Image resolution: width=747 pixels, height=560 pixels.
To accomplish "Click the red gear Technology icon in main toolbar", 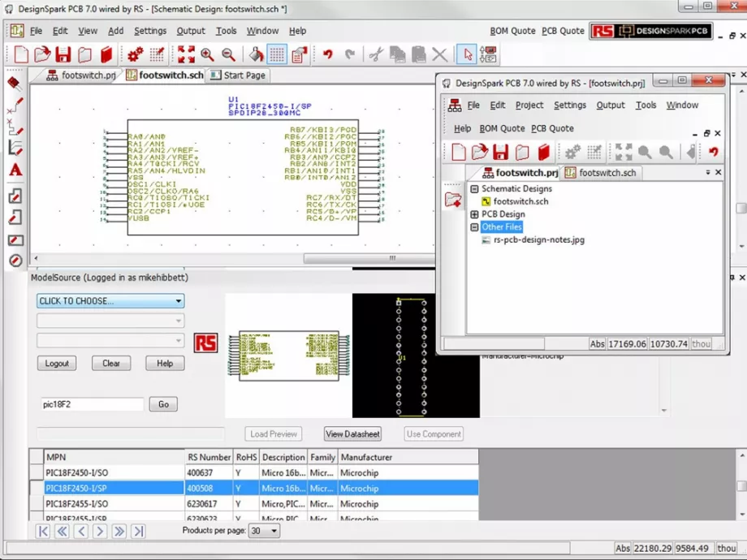I will (x=136, y=54).
